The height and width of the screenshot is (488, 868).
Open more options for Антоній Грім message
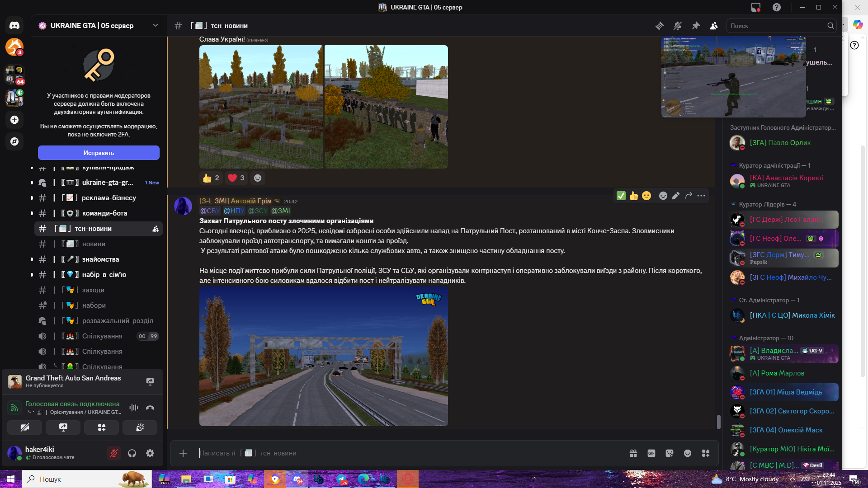[701, 196]
